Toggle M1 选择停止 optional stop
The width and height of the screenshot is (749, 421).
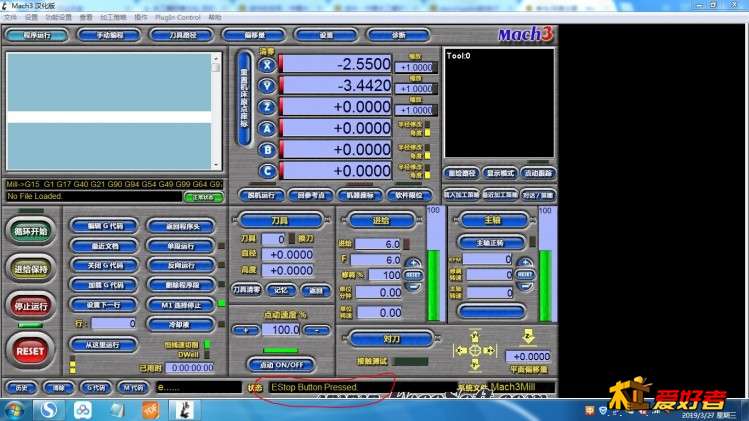pos(181,305)
